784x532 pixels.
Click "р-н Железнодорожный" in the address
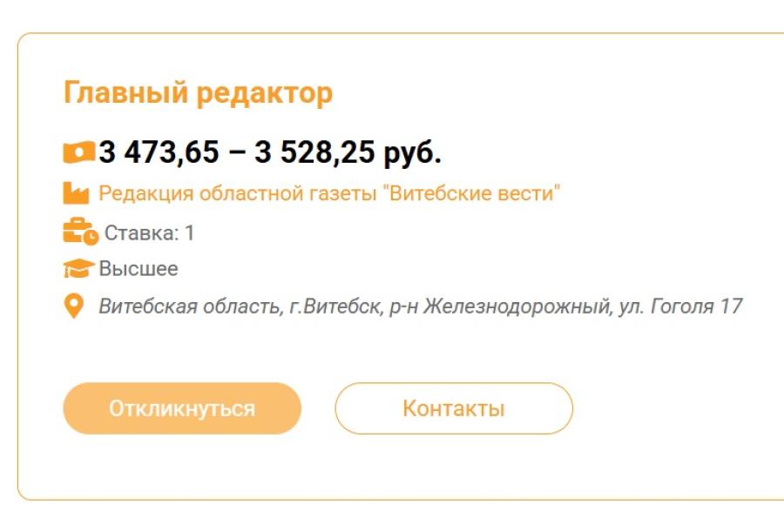[497, 306]
